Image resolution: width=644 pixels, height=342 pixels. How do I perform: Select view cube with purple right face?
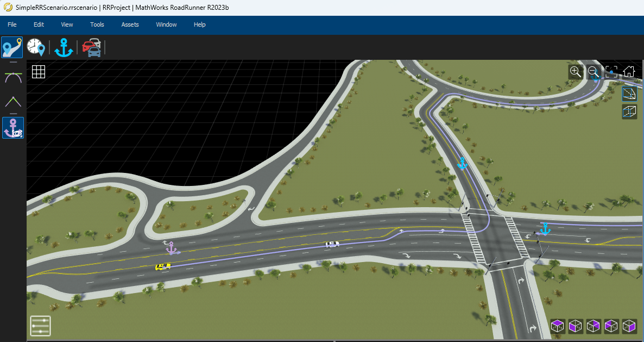(630, 326)
